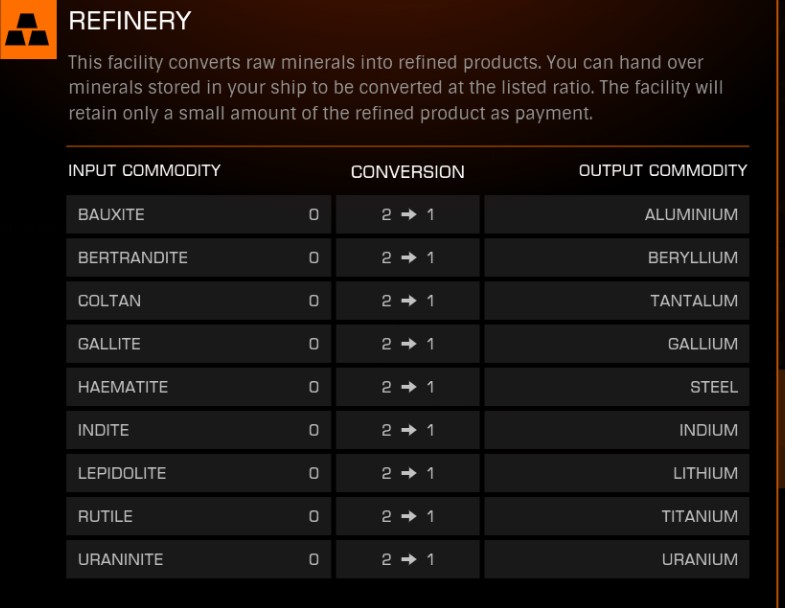Screen dimensions: 785x608
Task: Select the Haematite input commodity
Action: 199,387
